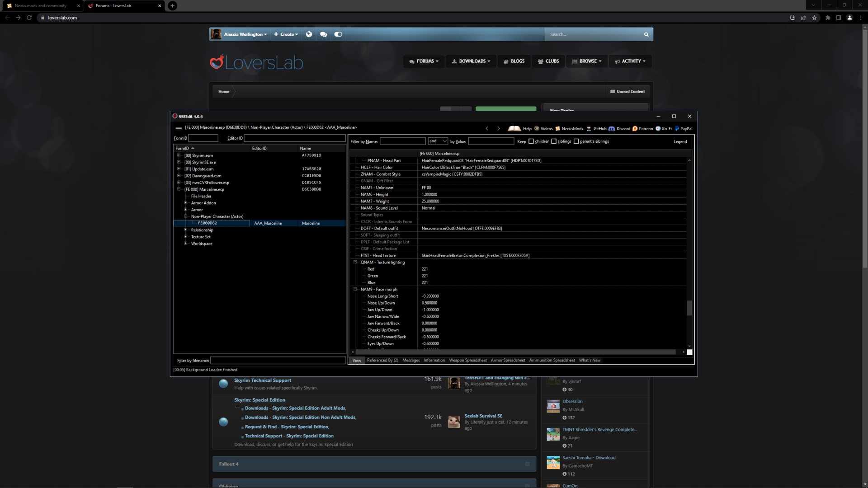Expand the Armor Addon group
This screenshot has width=868, height=488.
(186, 203)
